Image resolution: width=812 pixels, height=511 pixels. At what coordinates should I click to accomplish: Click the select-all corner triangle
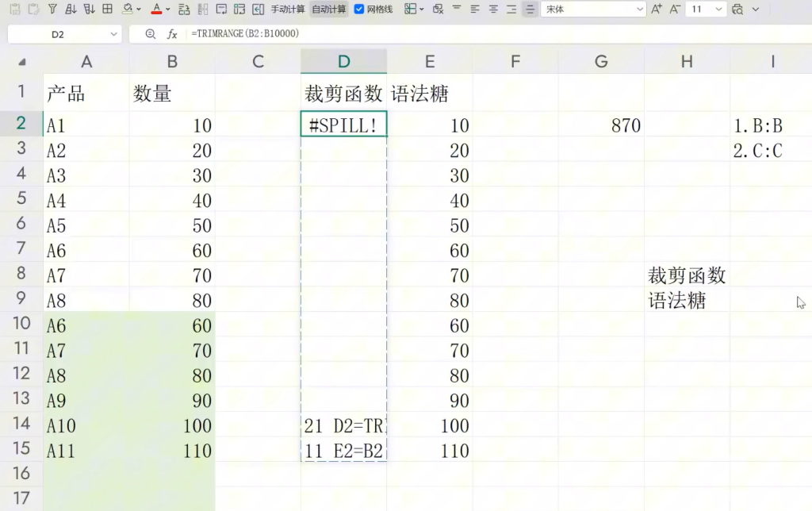coord(21,62)
